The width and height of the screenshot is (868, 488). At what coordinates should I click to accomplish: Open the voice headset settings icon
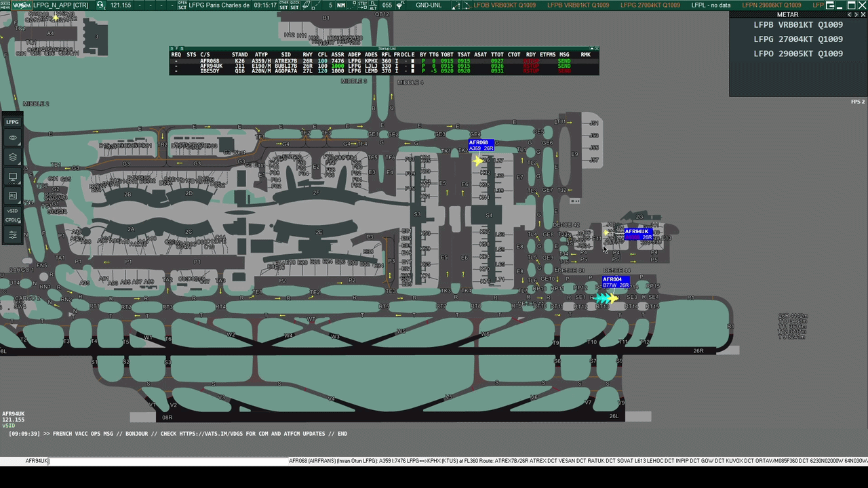(x=100, y=5)
